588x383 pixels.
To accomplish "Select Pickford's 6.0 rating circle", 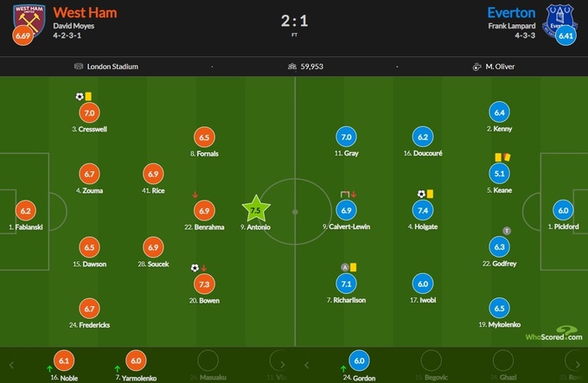I will click(x=563, y=210).
